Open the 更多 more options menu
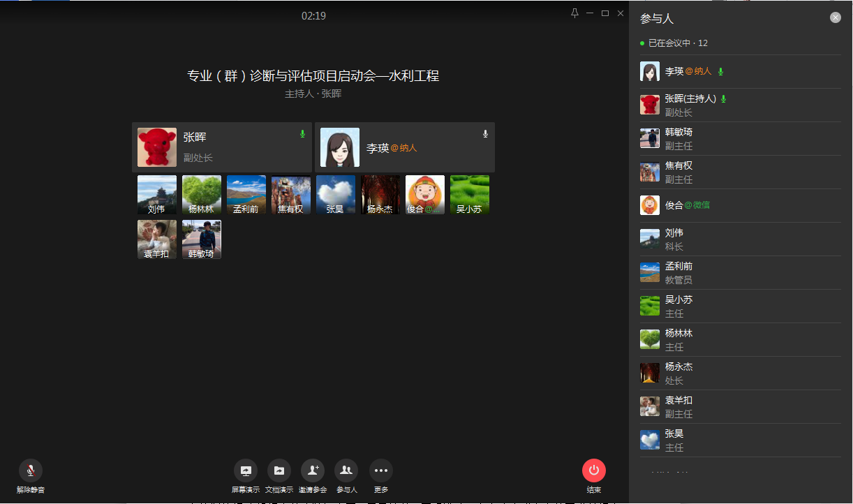Image resolution: width=853 pixels, height=504 pixels. [380, 470]
